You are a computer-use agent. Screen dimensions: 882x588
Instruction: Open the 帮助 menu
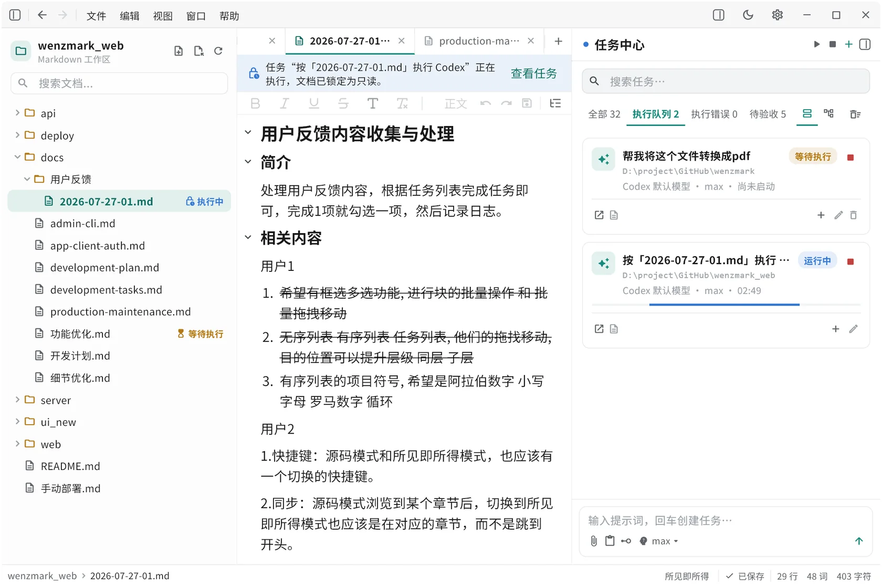tap(229, 16)
